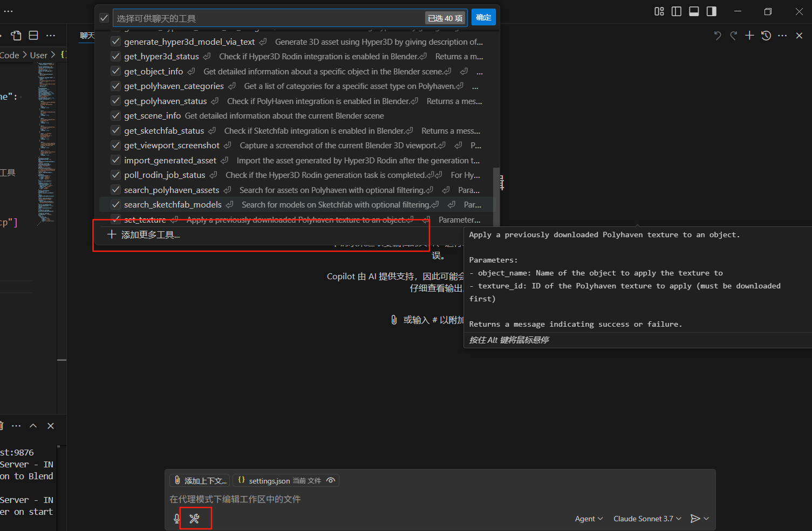Click the tool search input box
Viewport: 812px width, 531px height.
click(x=269, y=18)
